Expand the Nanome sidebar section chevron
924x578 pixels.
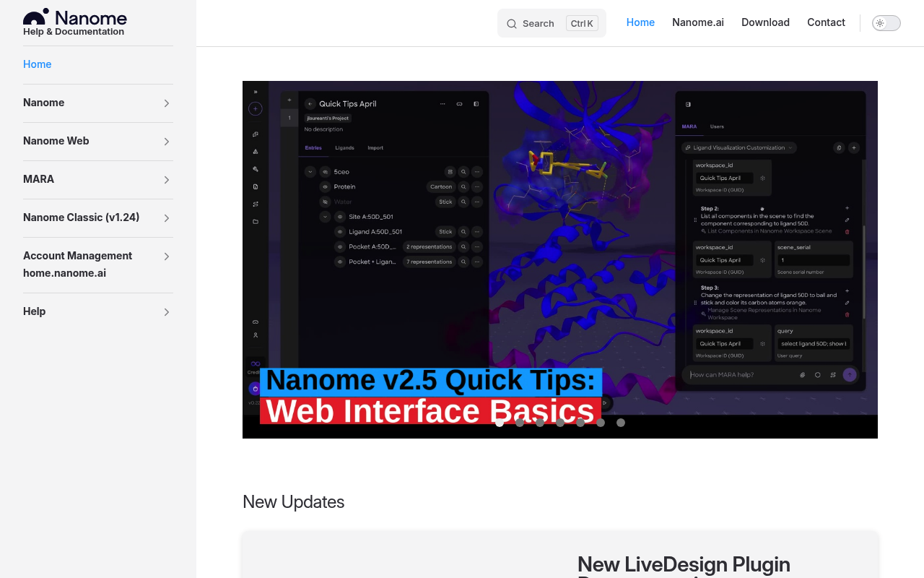click(x=167, y=103)
